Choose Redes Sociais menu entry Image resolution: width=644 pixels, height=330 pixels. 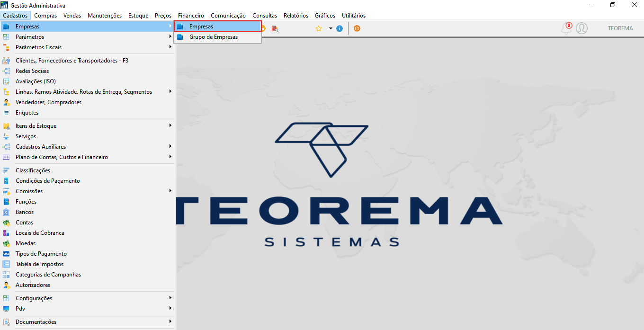(x=88, y=71)
